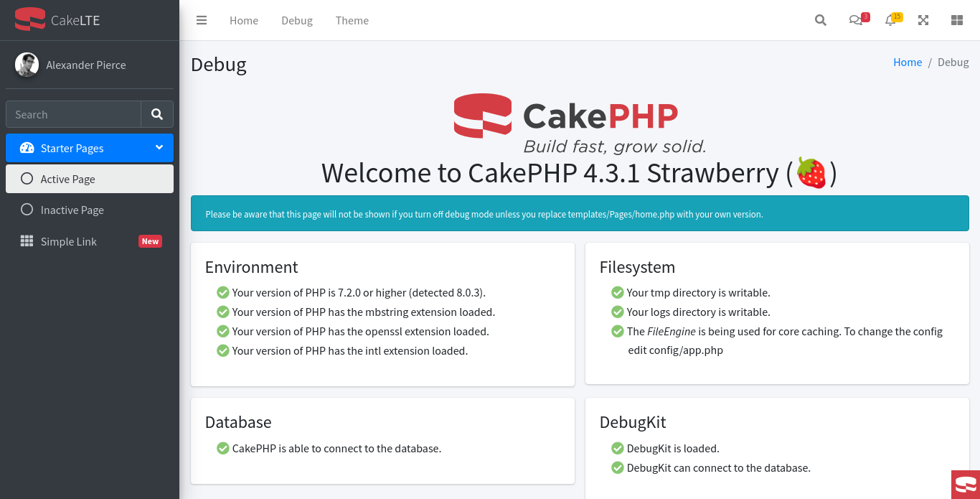The height and width of the screenshot is (499, 980).
Task: Open the Theme navbar item
Action: point(352,20)
